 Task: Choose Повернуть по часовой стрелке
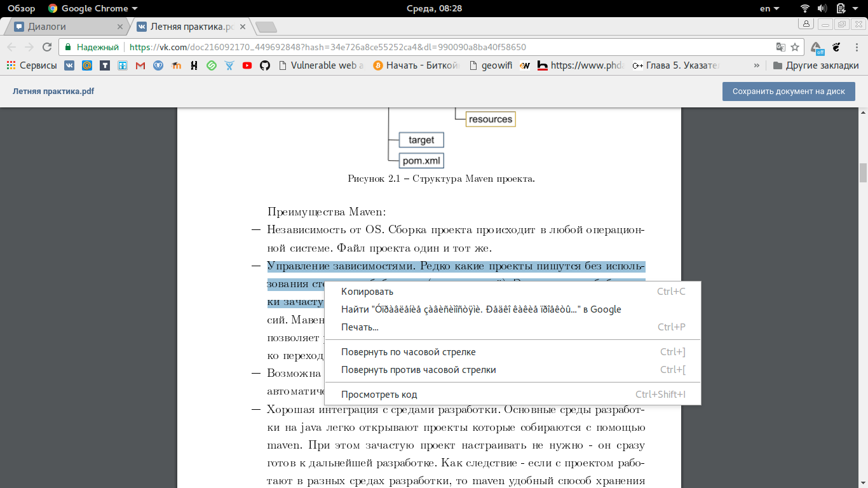[512, 352]
